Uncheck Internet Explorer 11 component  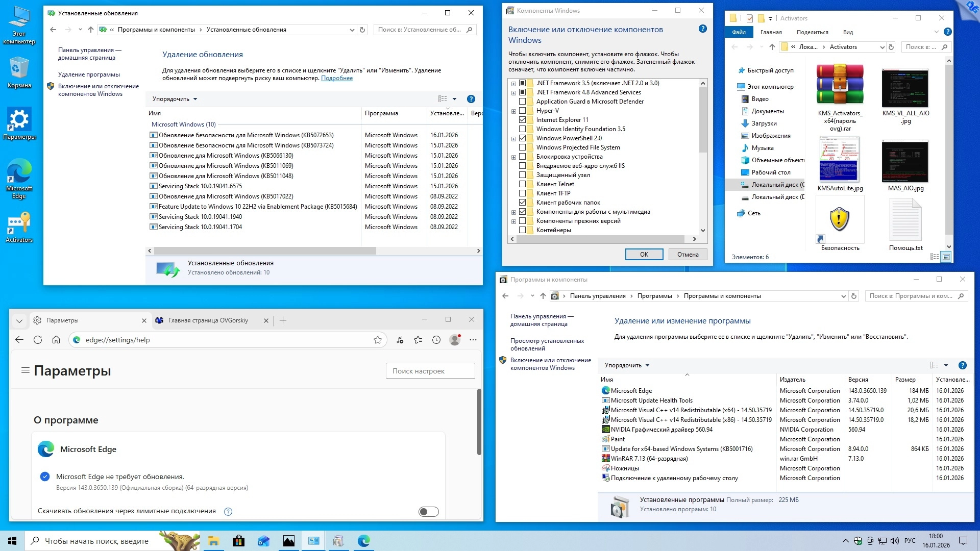[x=522, y=120]
